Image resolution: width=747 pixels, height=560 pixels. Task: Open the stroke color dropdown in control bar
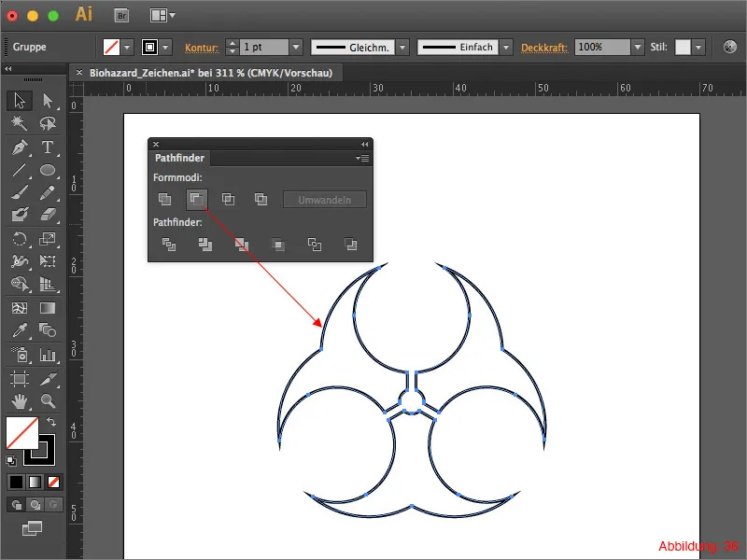click(165, 48)
